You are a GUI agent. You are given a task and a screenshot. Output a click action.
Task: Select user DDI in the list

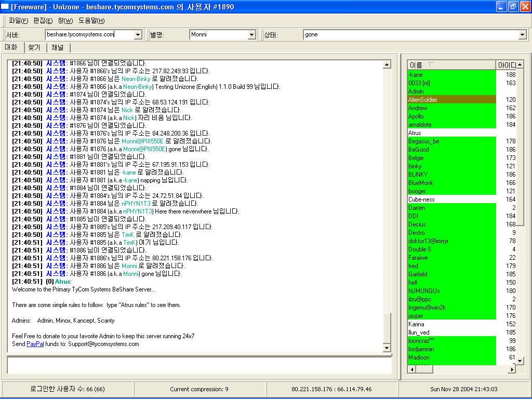[451, 216]
